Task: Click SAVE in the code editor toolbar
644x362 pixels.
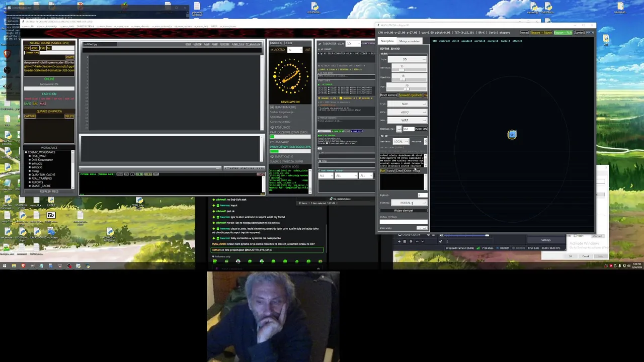Action: 207,44
